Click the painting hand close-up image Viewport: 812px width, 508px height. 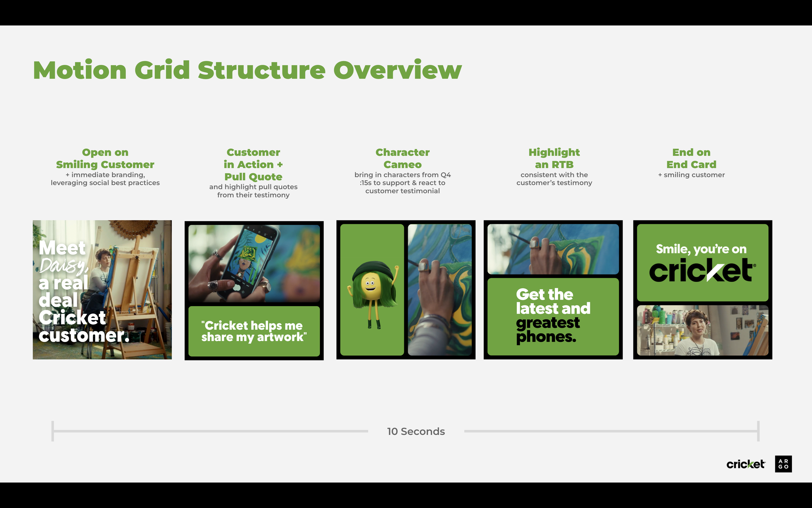tap(439, 290)
